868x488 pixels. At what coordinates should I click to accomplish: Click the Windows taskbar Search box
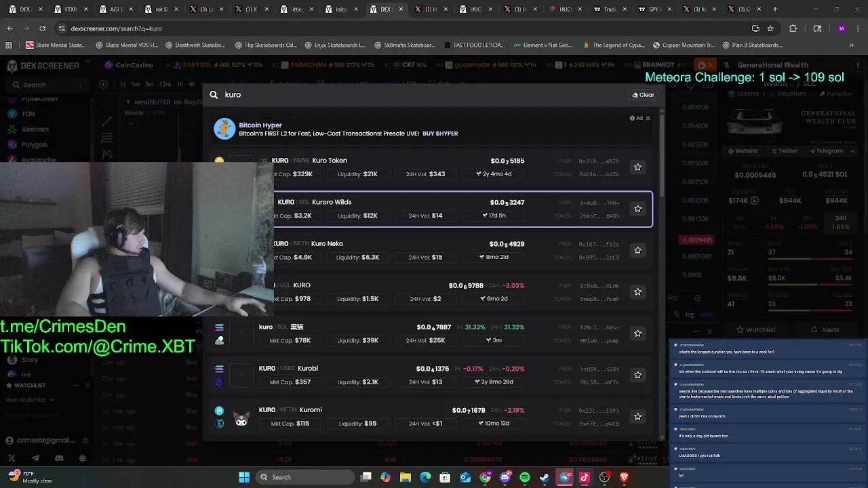[x=305, y=477]
